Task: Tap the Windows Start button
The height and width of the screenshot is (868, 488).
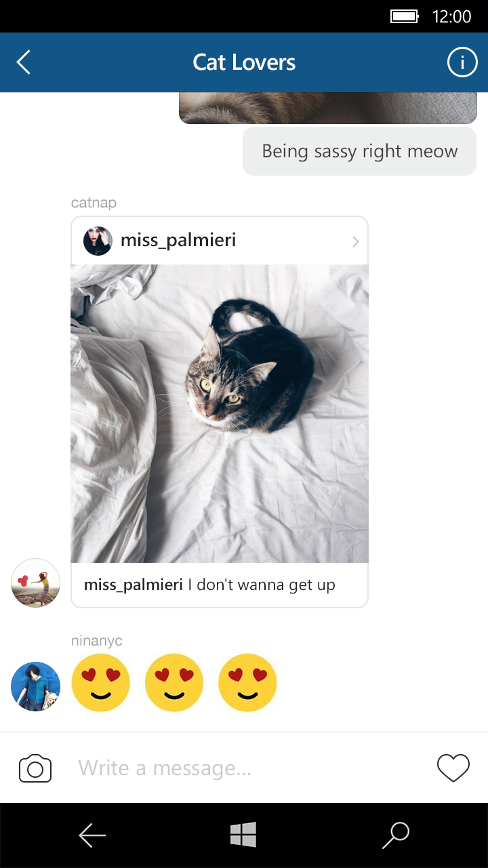Action: tap(243, 835)
